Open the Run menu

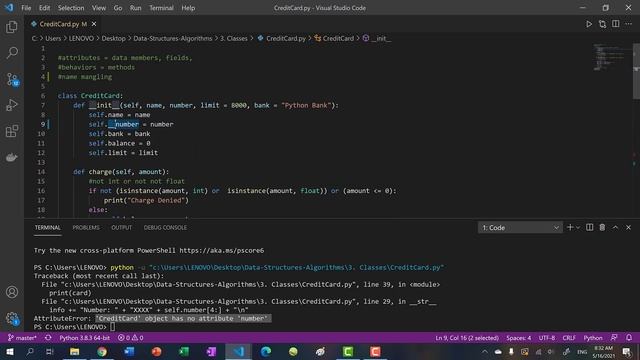[x=135, y=8]
